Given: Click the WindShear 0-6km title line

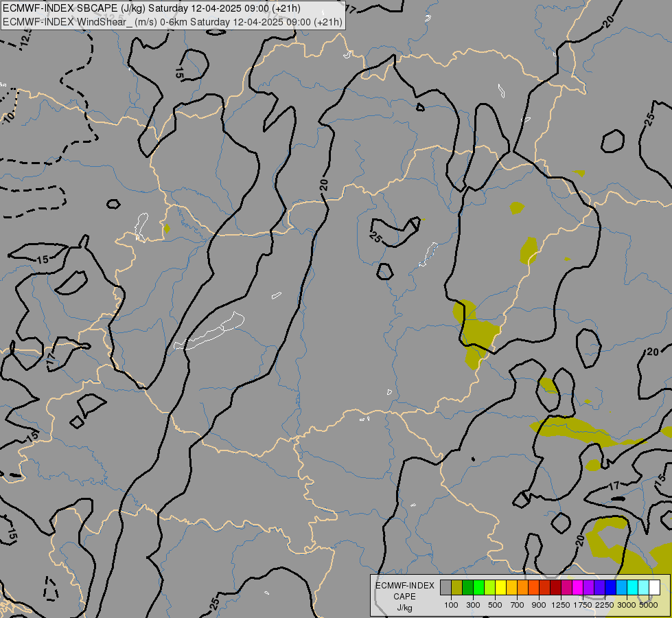Looking at the screenshot, I should 172,22.
